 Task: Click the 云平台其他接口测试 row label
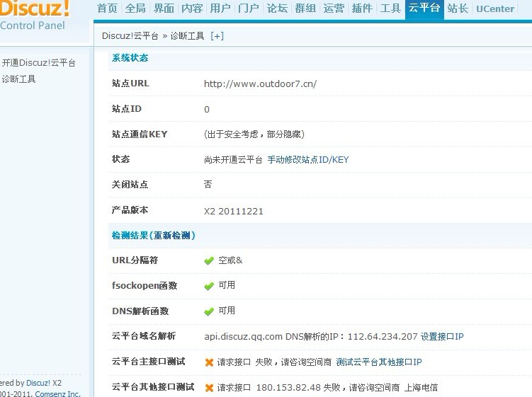153,387
